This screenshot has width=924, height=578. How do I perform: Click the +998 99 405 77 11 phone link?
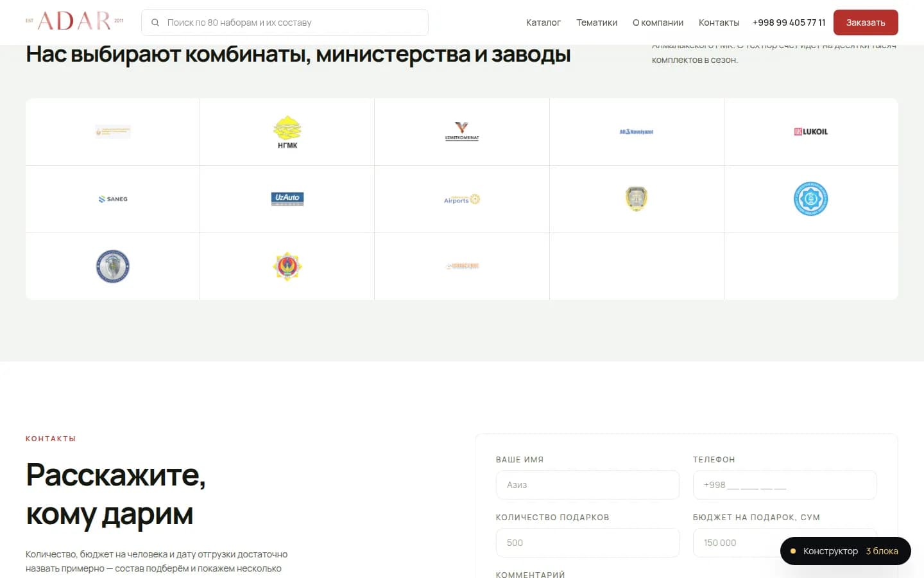[789, 22]
